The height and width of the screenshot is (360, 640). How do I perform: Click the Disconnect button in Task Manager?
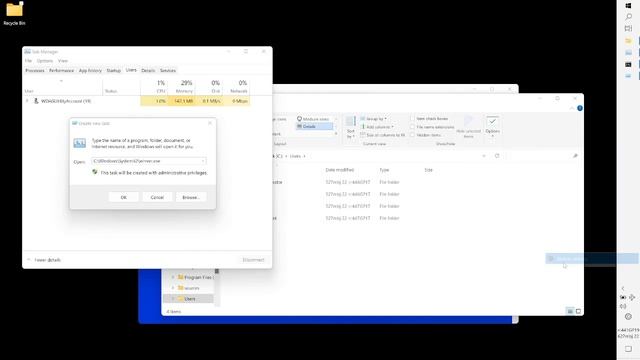coord(253,260)
